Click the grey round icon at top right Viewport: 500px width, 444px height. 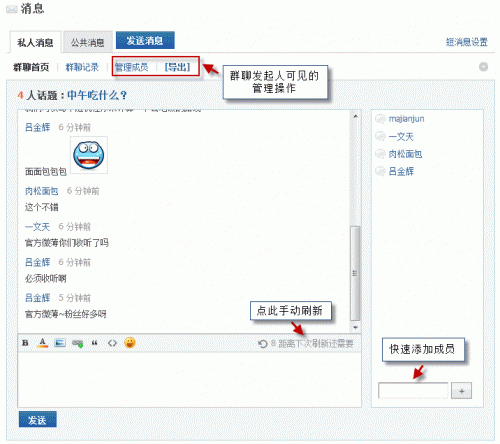coord(483,67)
